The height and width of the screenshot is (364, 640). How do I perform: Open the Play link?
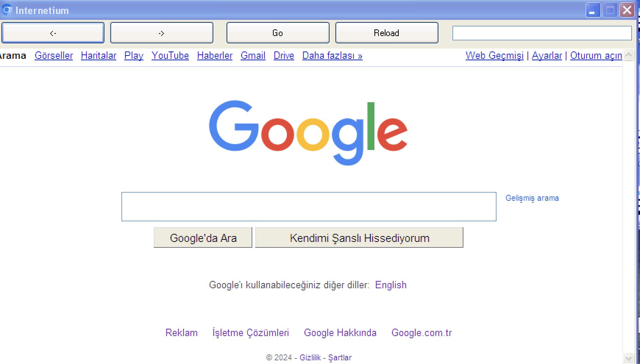coord(134,56)
